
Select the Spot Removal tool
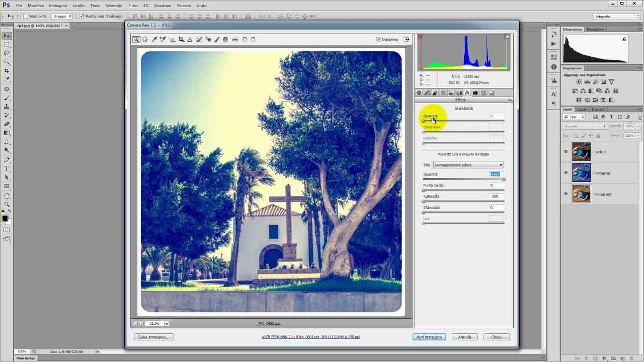tap(199, 39)
